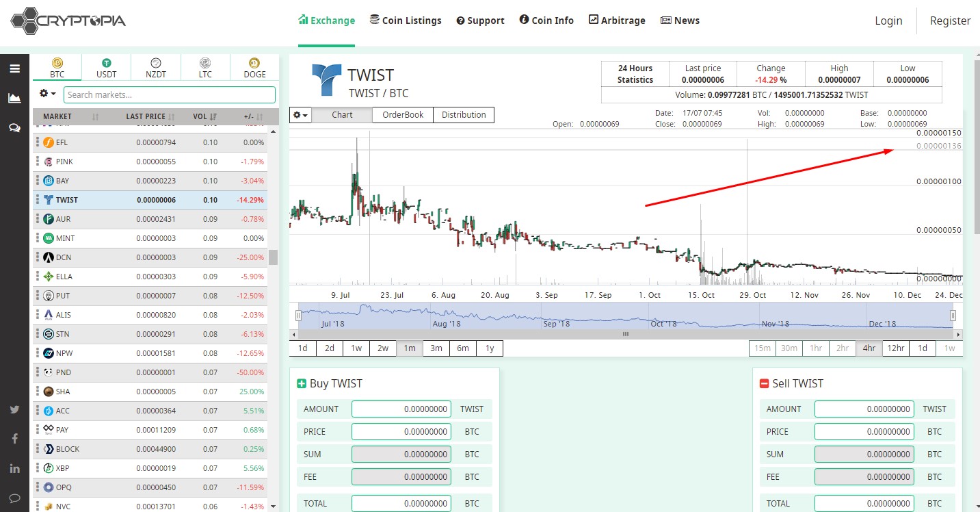980x512 pixels.
Task: Set candle interval to 4hr
Action: coord(869,348)
